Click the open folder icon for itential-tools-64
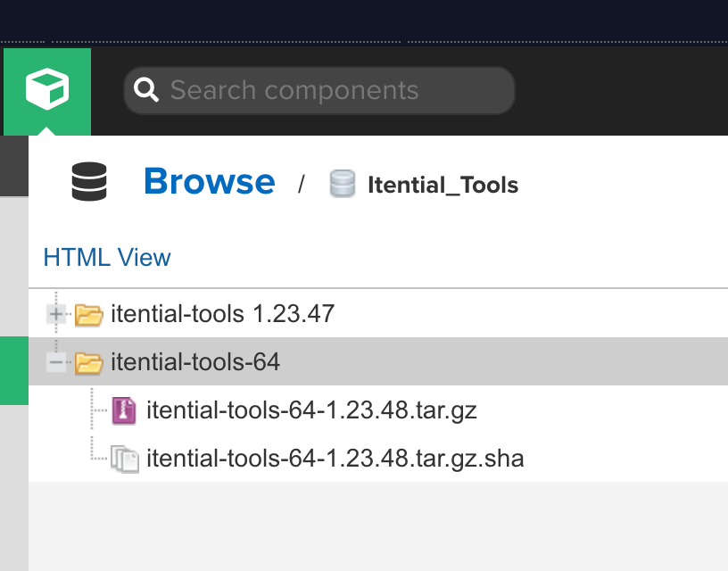 point(88,362)
